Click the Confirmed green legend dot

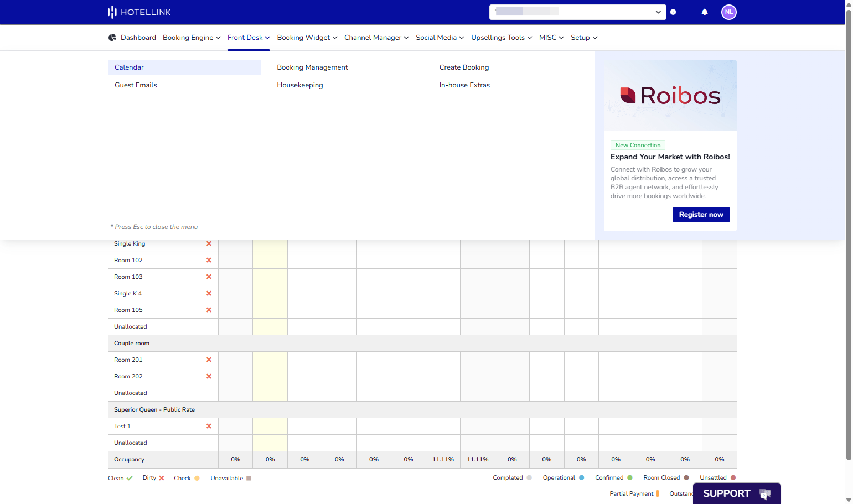630,478
